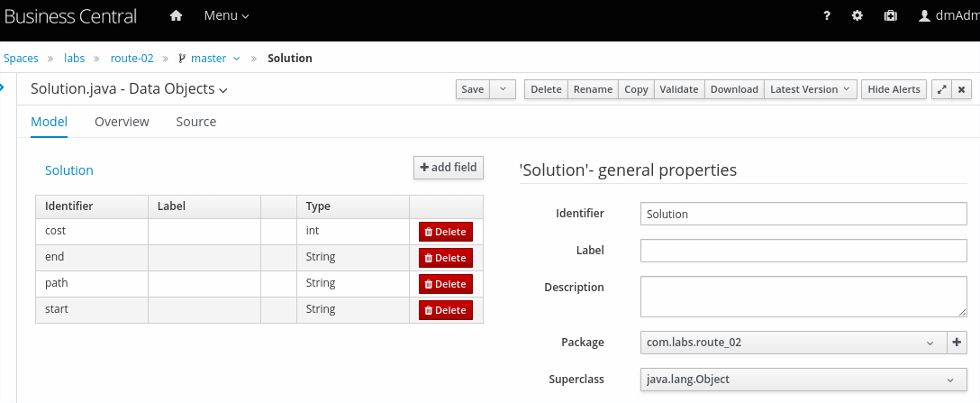The image size is (980, 403).
Task: Click the add field button
Action: click(449, 168)
